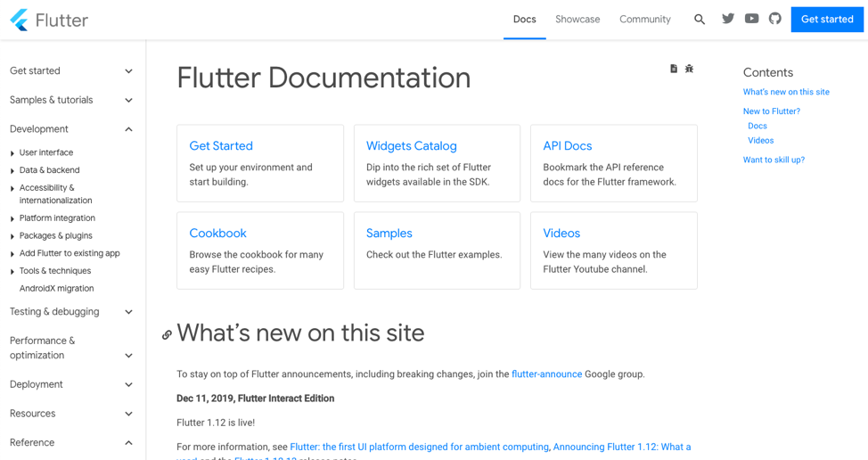Click the bug report icon
This screenshot has height=460, width=868.
(x=689, y=69)
